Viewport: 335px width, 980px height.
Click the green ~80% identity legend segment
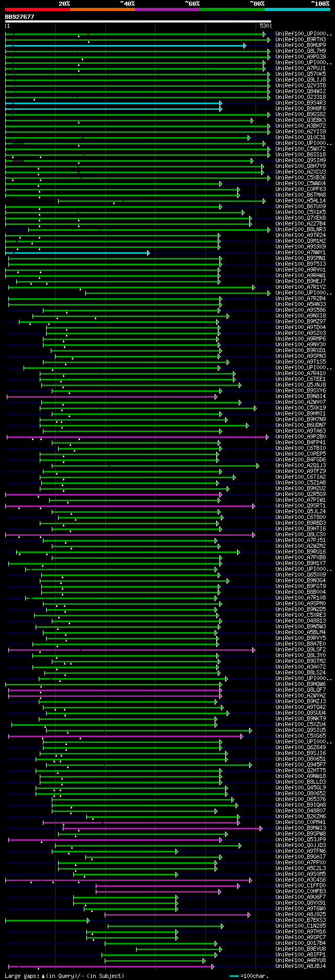pyautogui.click(x=232, y=9)
